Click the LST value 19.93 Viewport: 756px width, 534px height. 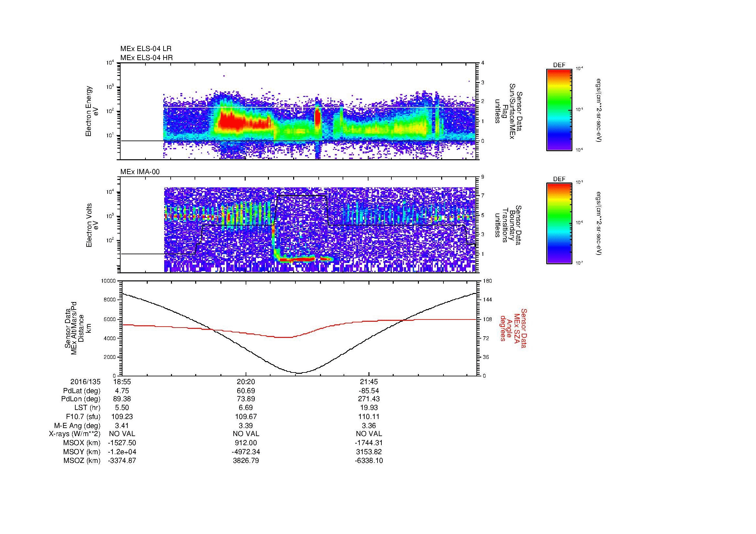coord(369,408)
